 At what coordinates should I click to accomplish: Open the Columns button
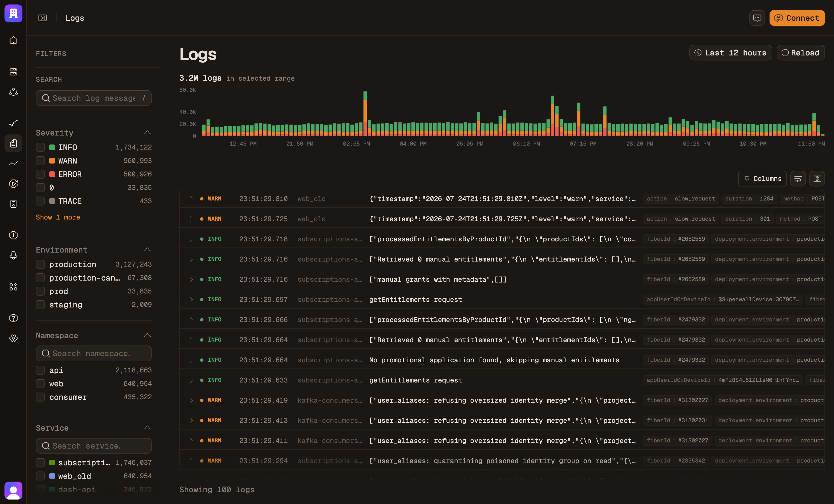click(762, 179)
